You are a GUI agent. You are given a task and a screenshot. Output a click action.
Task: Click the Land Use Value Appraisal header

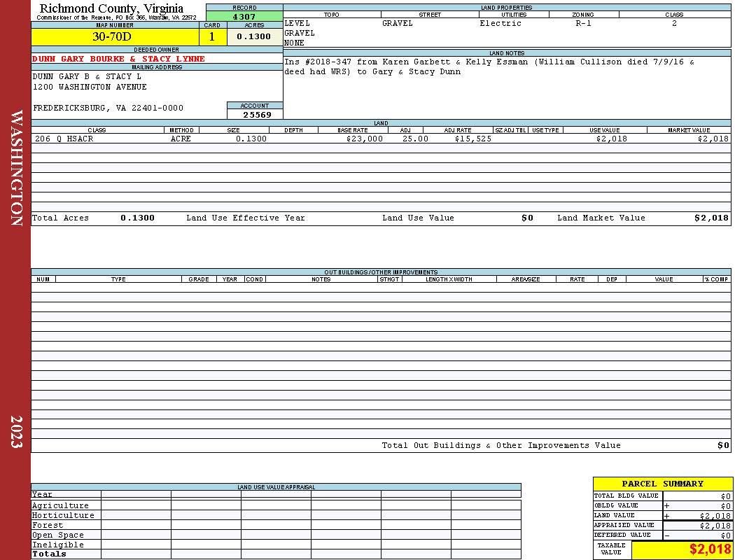click(276, 487)
